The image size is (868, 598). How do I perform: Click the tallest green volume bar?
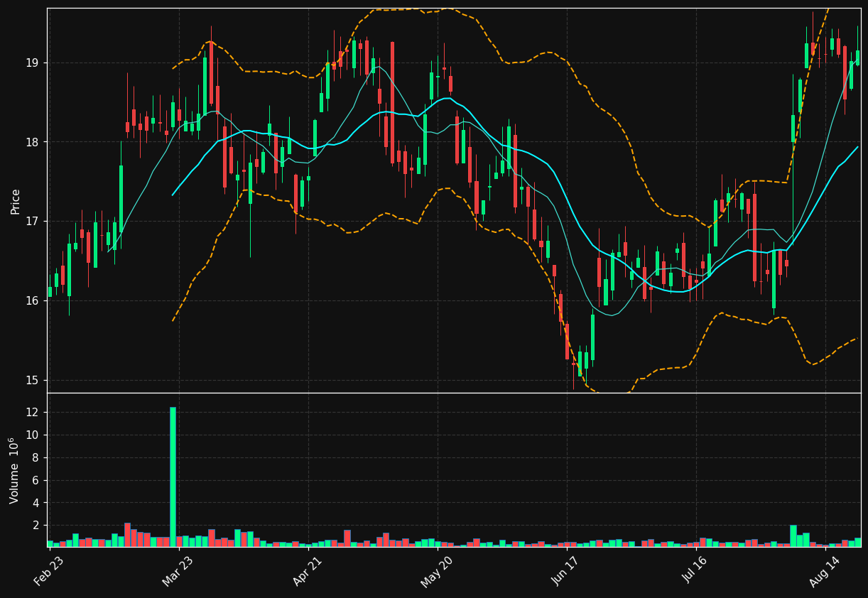pyautogui.click(x=173, y=477)
